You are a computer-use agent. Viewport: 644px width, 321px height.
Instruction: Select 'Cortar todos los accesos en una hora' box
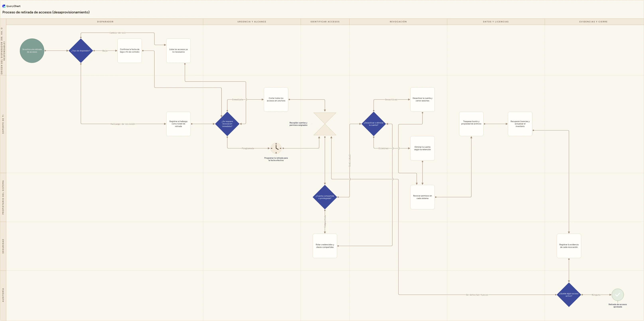(276, 99)
